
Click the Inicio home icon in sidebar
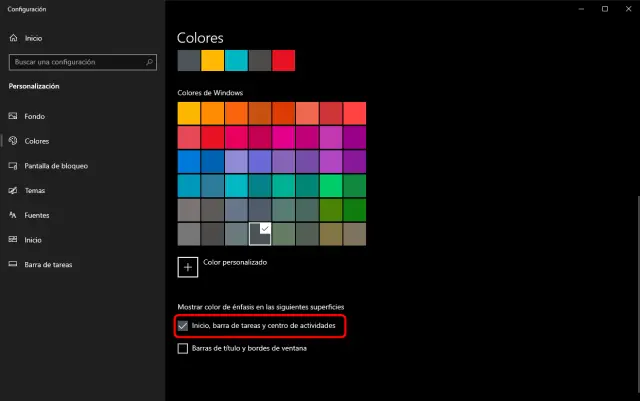[x=12, y=38]
